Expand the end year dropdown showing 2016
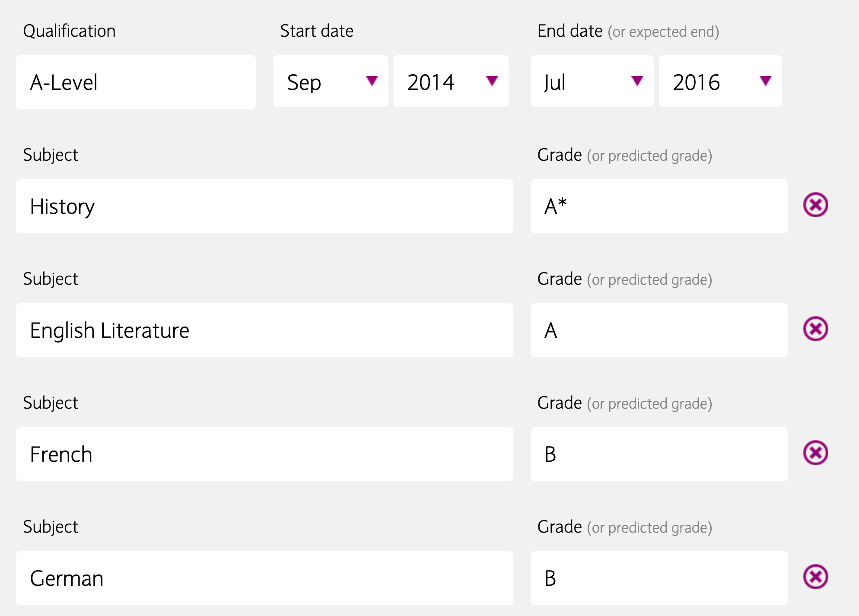This screenshot has width=859, height=616. tap(720, 82)
